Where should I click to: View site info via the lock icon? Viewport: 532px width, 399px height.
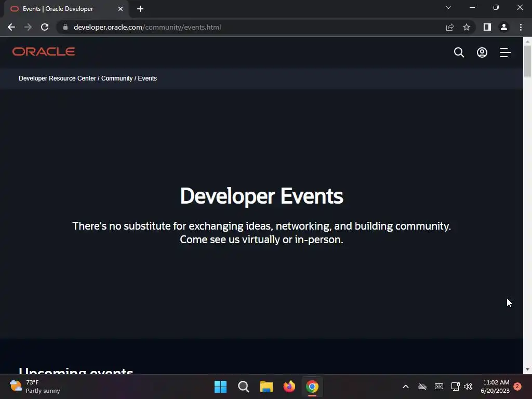65,27
